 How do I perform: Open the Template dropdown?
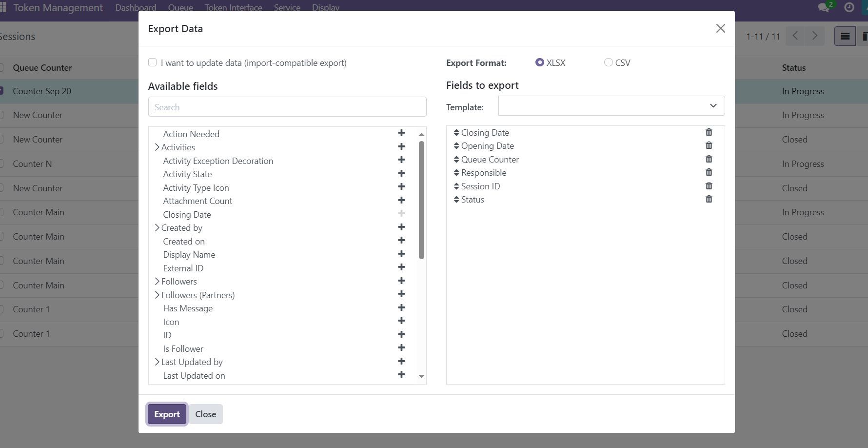(611, 106)
